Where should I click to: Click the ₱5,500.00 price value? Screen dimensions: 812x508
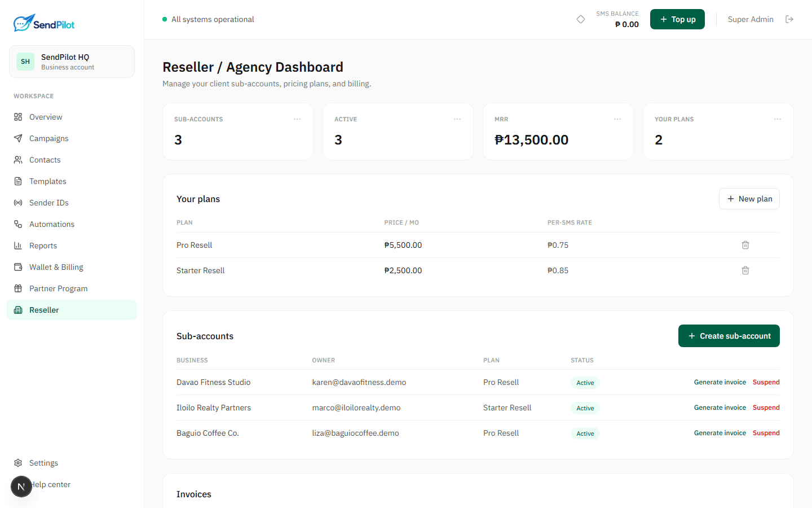403,245
